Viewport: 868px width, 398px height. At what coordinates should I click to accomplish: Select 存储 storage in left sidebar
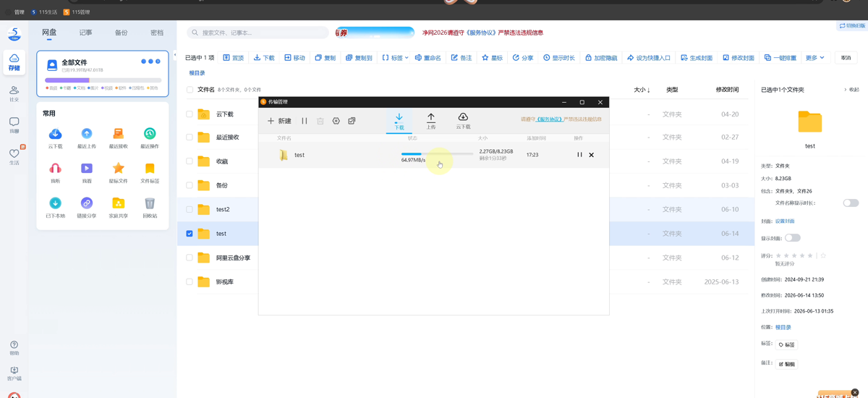pos(14,62)
